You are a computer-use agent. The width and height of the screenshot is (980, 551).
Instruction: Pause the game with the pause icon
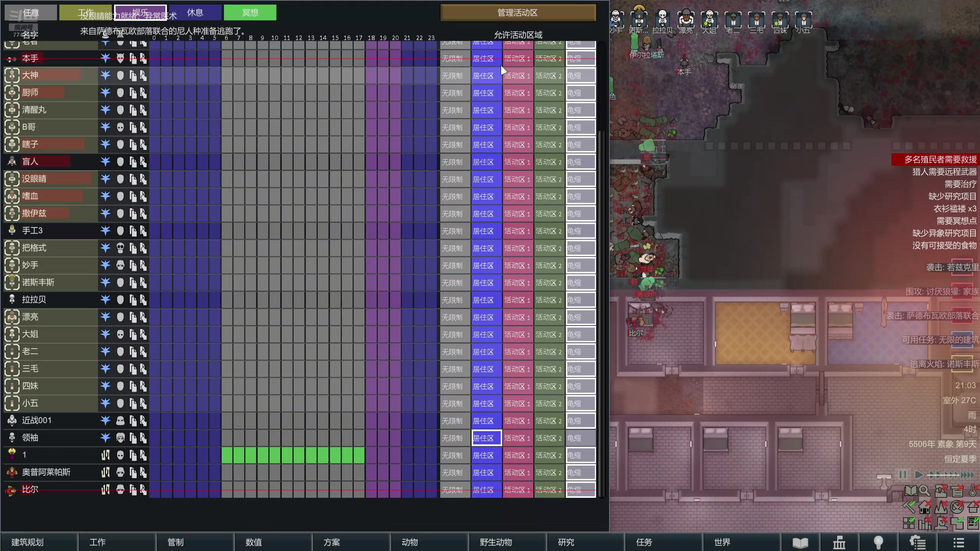(903, 475)
